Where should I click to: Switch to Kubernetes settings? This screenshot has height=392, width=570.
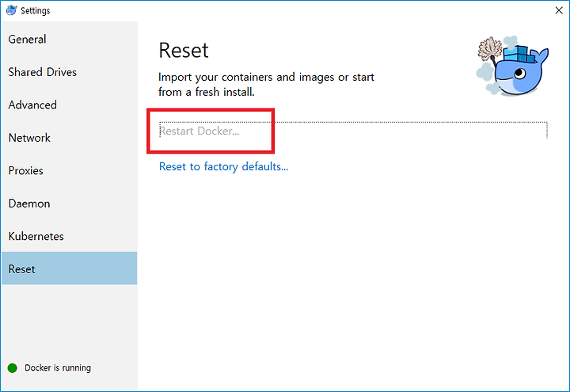coord(69,236)
